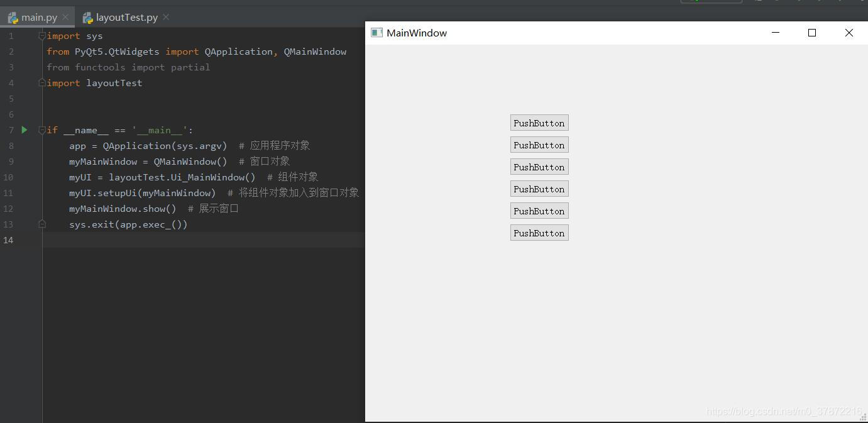Click the bottommost PushButton
The height and width of the screenshot is (423, 868).
(539, 233)
